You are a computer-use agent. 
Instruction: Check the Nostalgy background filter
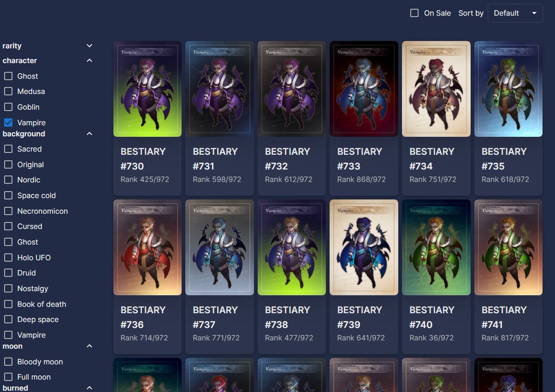[x=8, y=288]
